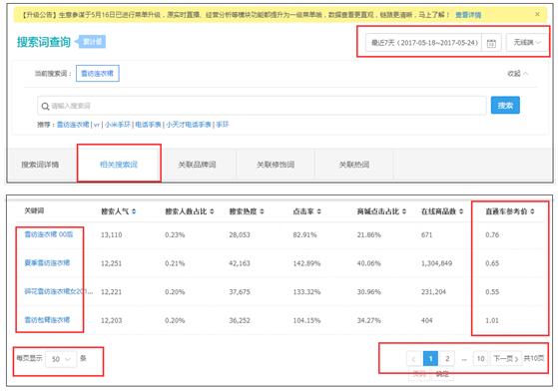Go to page 2 of results
The width and height of the screenshot is (558, 392).
click(447, 358)
